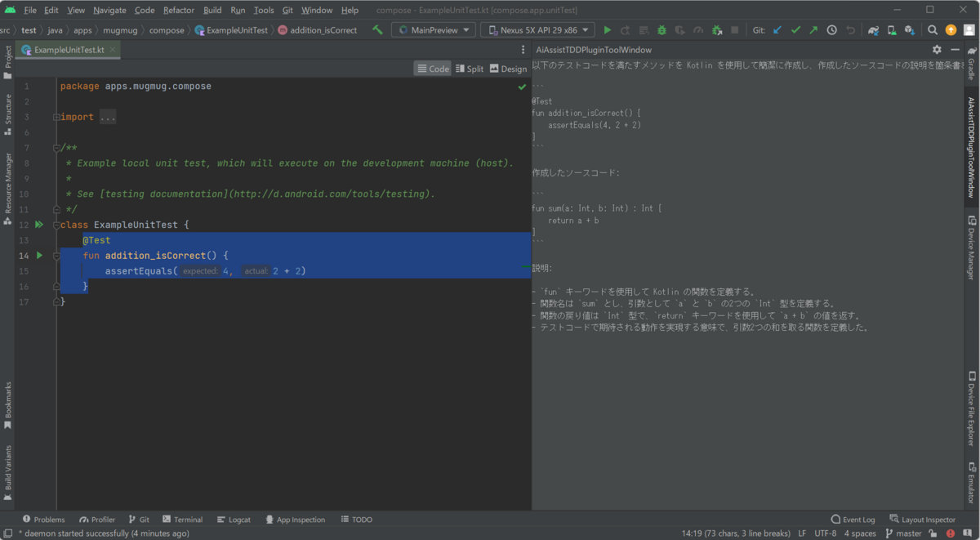980x540 pixels.
Task: Open App Inspection tool window
Action: (x=295, y=520)
